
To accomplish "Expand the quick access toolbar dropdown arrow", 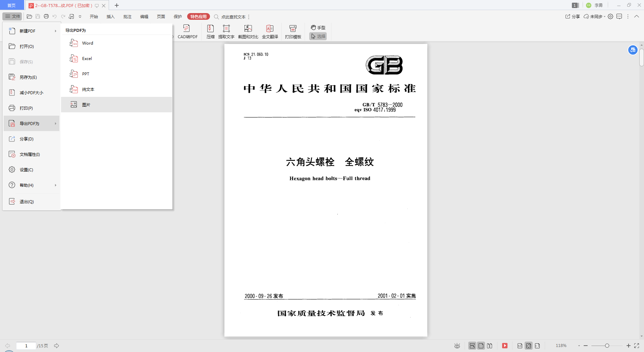I will click(x=80, y=16).
